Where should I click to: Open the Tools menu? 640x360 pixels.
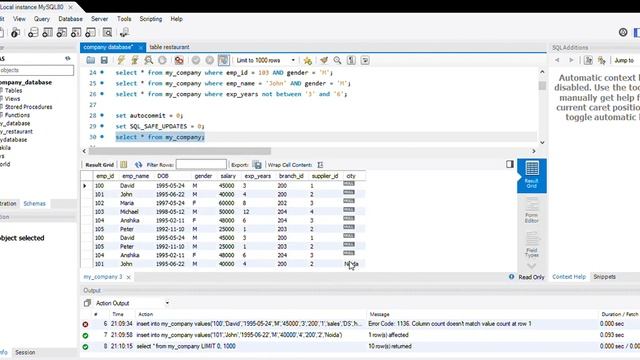click(124, 19)
